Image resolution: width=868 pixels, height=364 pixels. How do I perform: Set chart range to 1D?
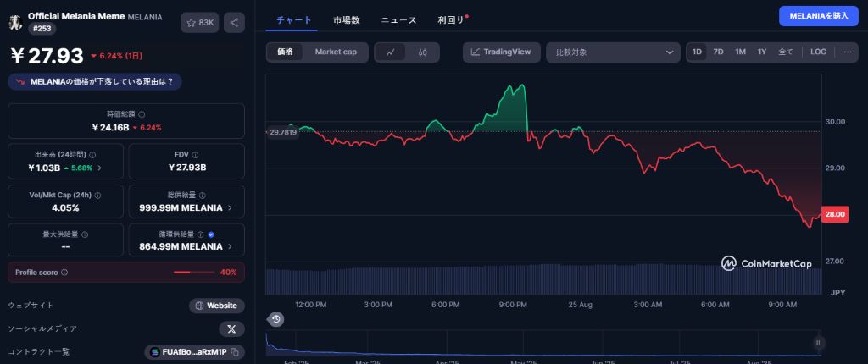click(x=697, y=52)
